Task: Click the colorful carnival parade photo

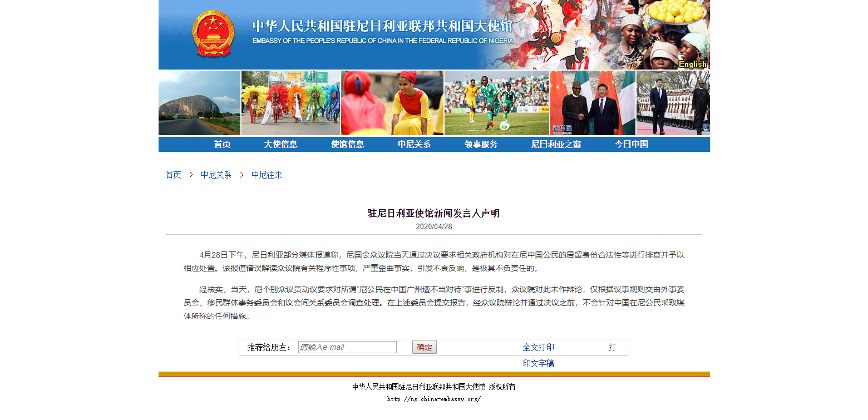Action: (x=290, y=103)
